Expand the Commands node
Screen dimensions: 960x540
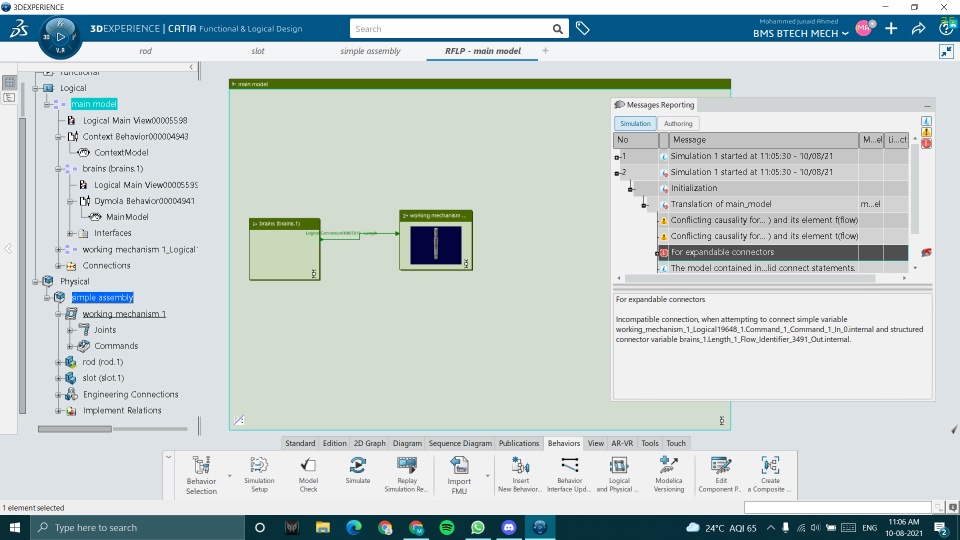pos(70,346)
